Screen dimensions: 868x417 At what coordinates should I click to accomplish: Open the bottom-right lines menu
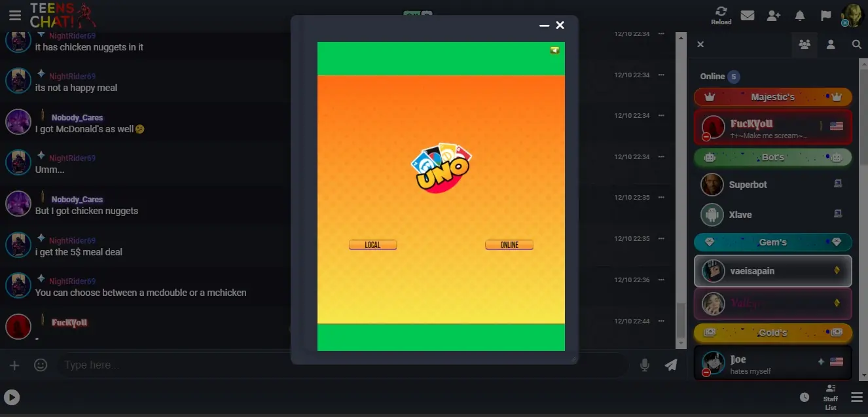pyautogui.click(x=857, y=397)
